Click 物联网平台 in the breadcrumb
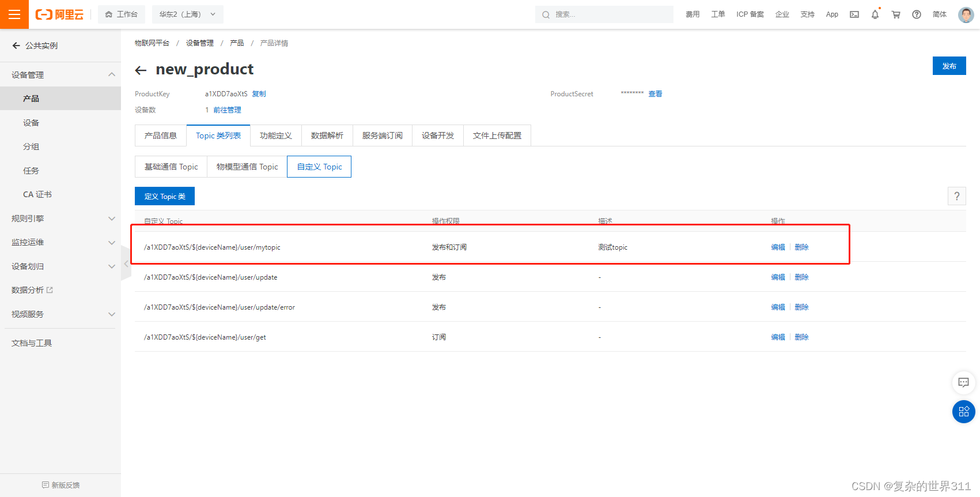 point(152,43)
